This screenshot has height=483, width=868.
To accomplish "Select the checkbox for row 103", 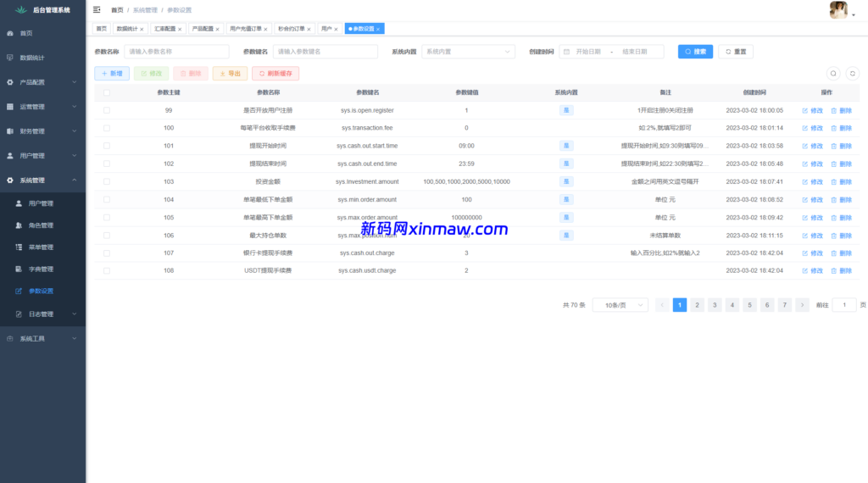I will pyautogui.click(x=107, y=181).
